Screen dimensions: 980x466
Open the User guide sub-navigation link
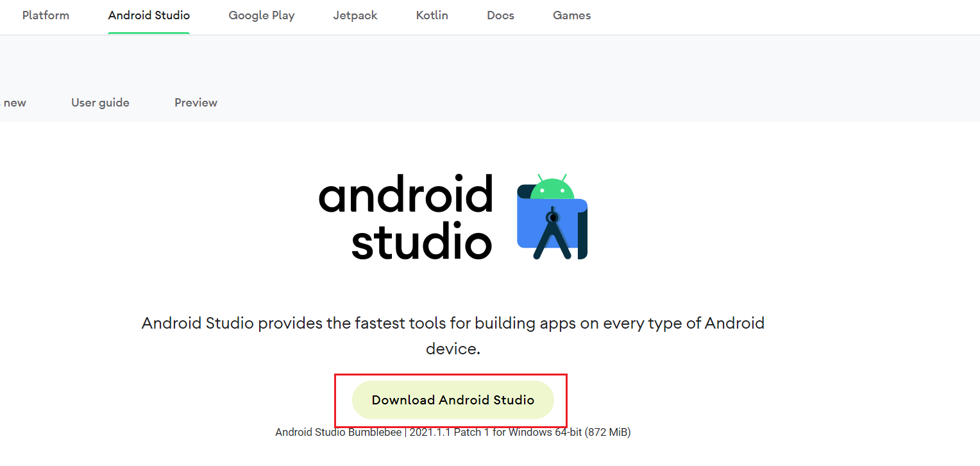(100, 103)
